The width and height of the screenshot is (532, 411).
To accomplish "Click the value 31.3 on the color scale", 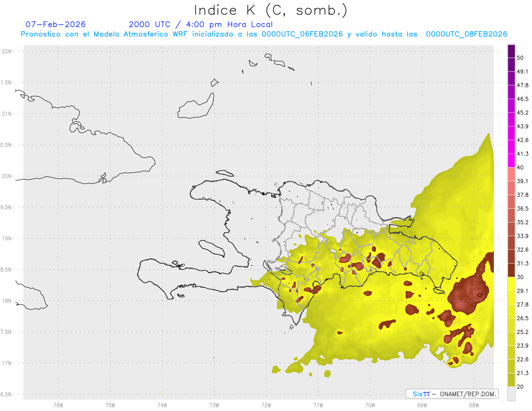I will coord(523,263).
